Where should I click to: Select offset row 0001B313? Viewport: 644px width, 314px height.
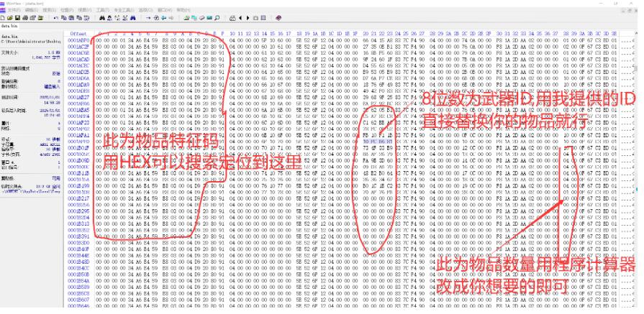coord(78,223)
